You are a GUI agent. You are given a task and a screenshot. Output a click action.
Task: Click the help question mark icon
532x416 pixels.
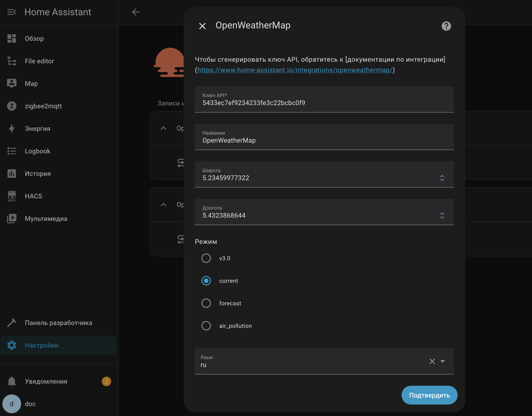446,26
